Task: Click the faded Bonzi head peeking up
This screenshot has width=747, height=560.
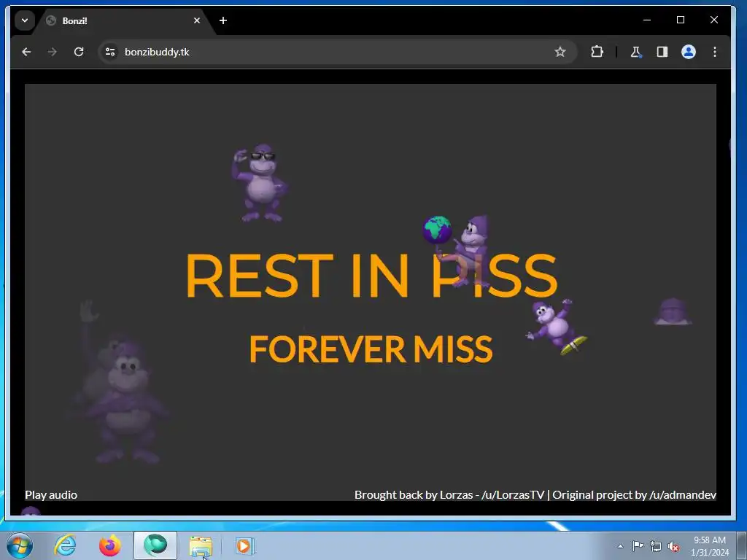Action: click(x=673, y=311)
